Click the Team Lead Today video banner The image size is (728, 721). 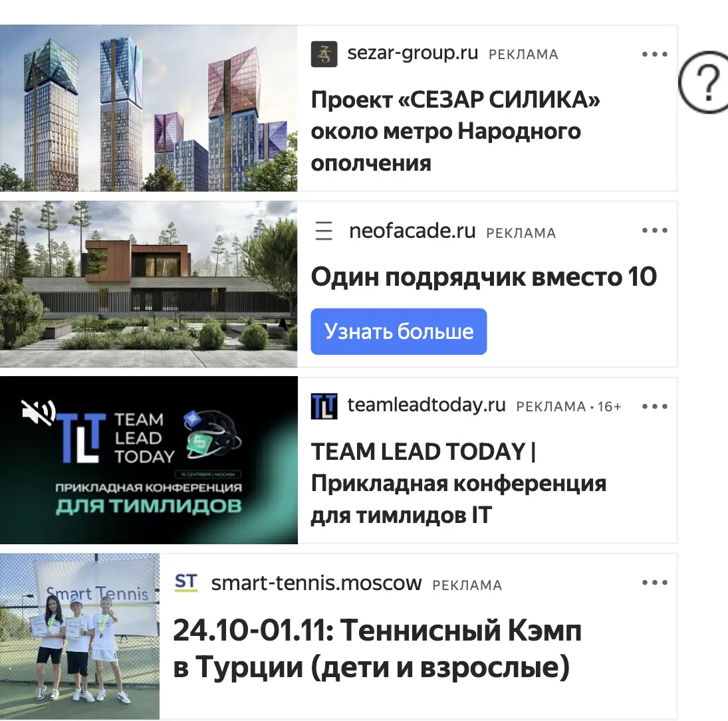point(148,460)
